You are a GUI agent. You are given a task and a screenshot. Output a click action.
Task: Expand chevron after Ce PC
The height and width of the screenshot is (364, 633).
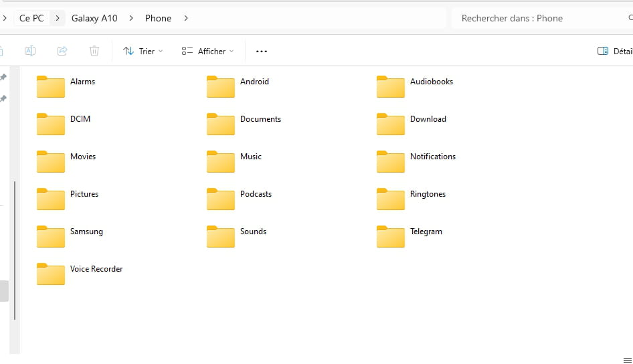[58, 18]
